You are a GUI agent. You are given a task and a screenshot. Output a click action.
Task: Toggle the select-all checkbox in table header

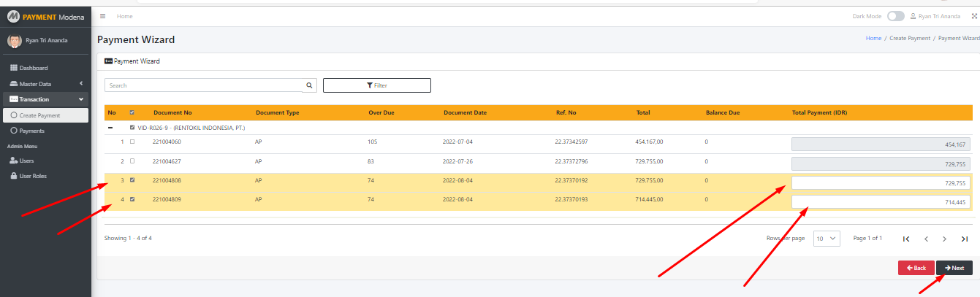132,113
